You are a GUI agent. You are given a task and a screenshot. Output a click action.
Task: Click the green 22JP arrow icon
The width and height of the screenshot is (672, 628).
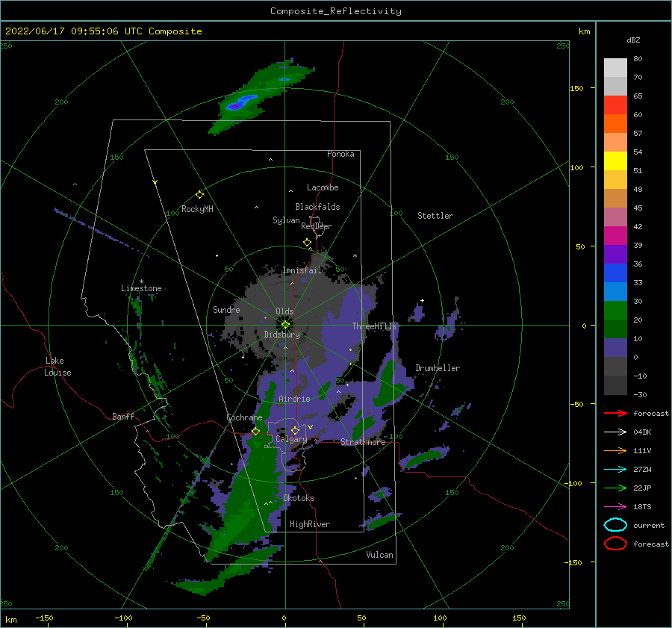click(615, 488)
